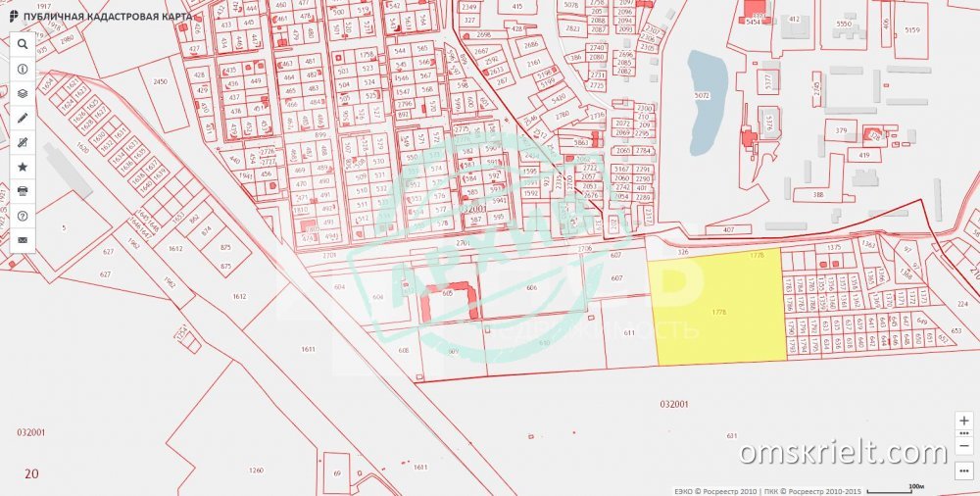Open the map layers panel
The width and height of the screenshot is (980, 496).
tap(23, 93)
